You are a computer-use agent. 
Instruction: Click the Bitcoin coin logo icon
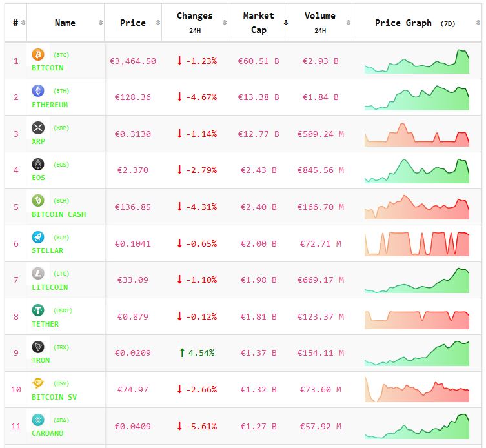(38, 55)
